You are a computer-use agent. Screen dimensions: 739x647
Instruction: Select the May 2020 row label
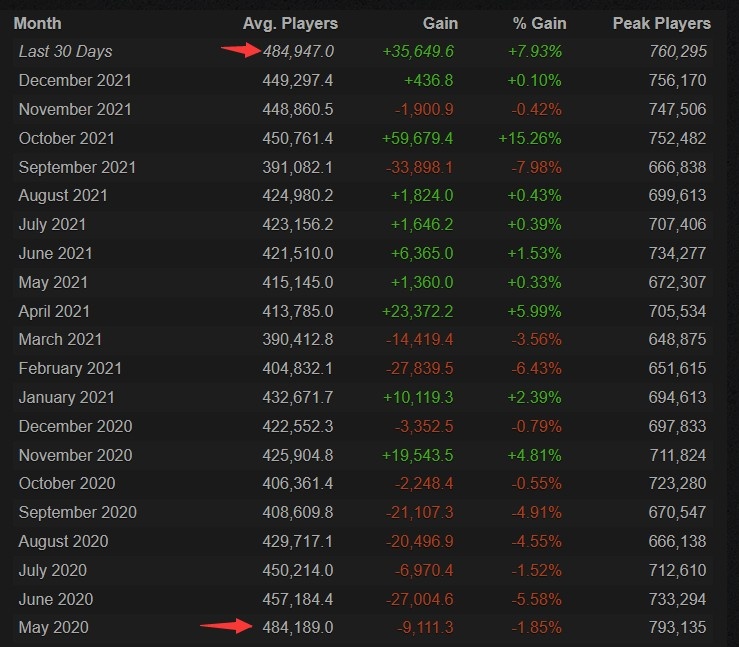53,628
